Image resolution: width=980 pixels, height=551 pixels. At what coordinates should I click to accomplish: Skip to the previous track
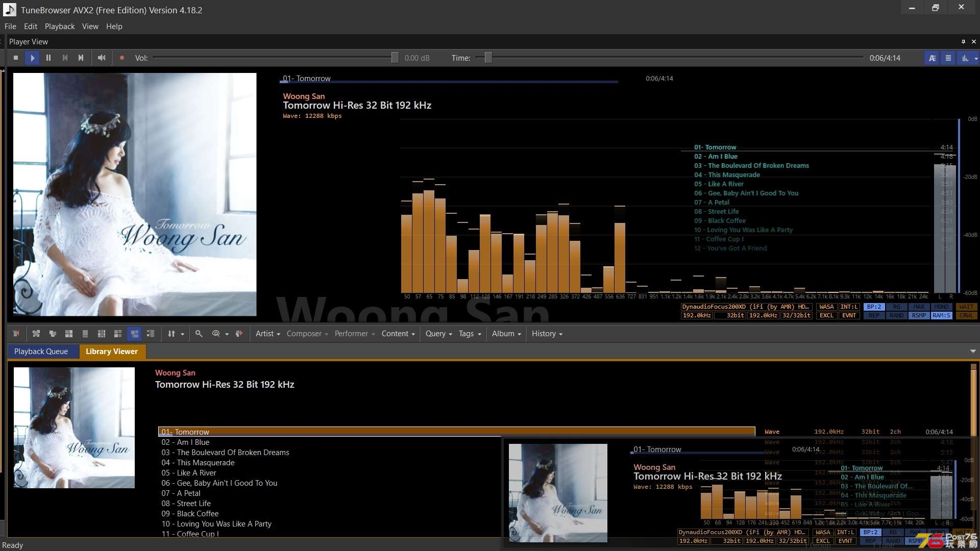(x=65, y=58)
